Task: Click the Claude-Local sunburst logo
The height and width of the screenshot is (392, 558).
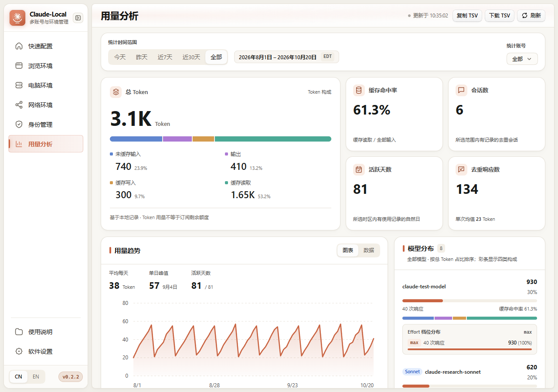Action: point(18,18)
